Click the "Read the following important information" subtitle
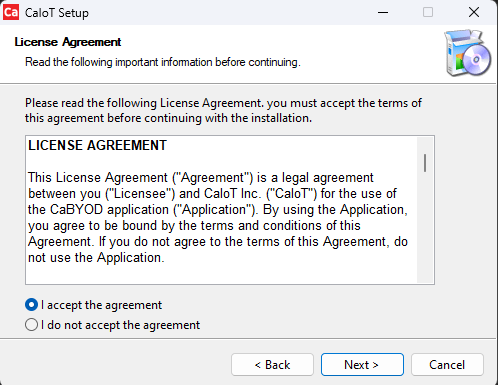 tap(163, 62)
